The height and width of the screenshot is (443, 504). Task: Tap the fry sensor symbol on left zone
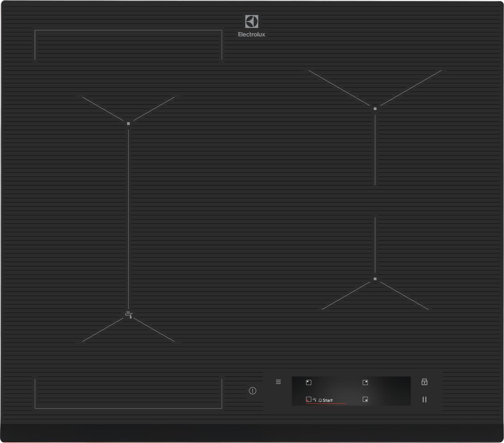(x=129, y=314)
